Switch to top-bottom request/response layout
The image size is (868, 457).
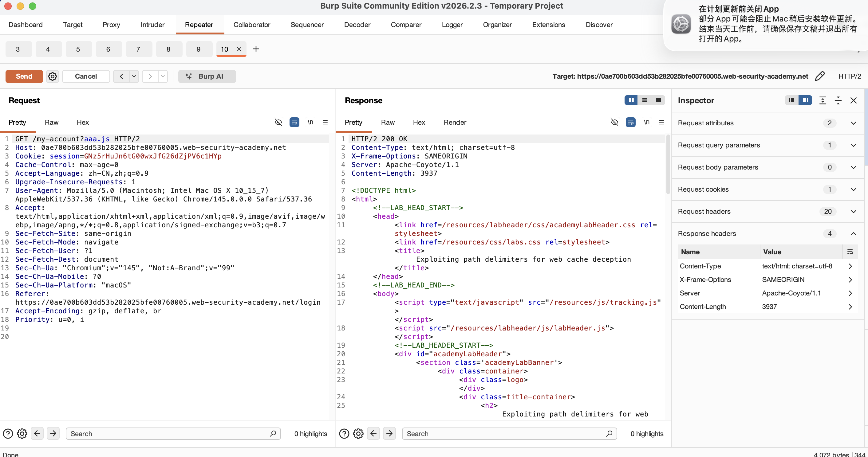645,100
